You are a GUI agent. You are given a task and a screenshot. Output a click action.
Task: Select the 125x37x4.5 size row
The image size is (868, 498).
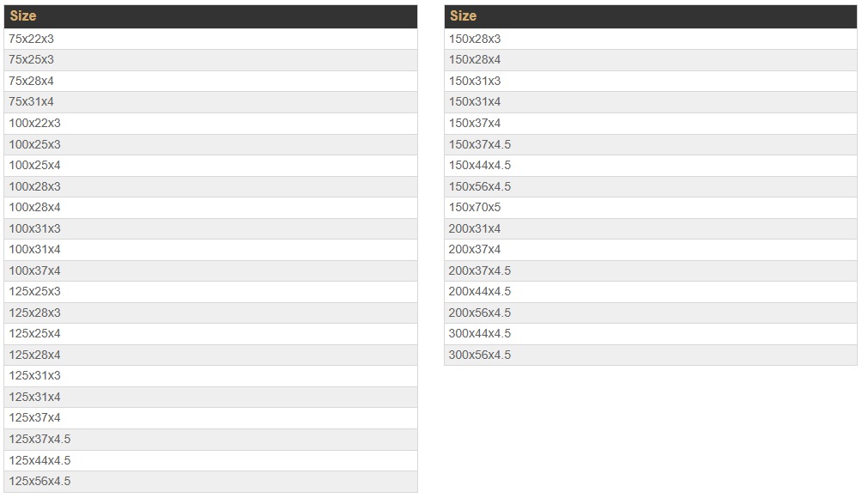39,439
